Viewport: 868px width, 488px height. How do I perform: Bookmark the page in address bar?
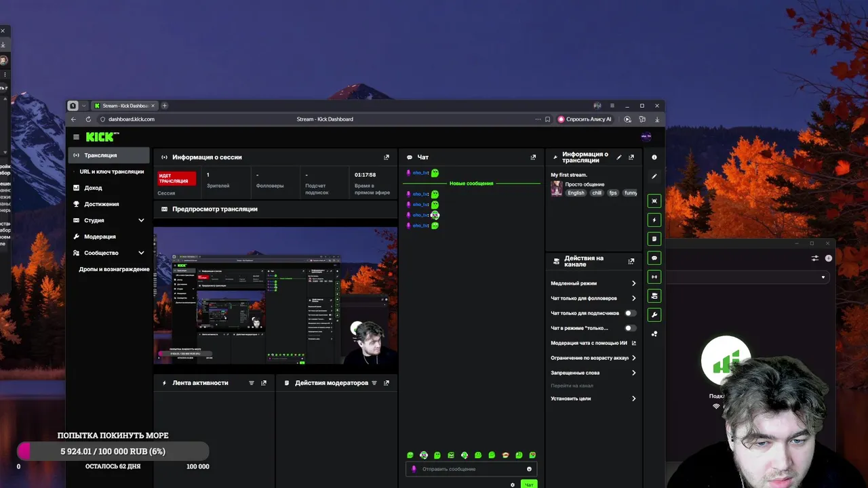click(x=548, y=119)
